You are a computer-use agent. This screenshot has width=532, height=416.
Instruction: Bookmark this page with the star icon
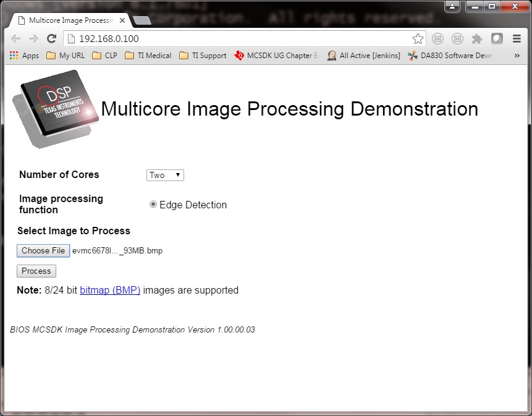point(418,39)
